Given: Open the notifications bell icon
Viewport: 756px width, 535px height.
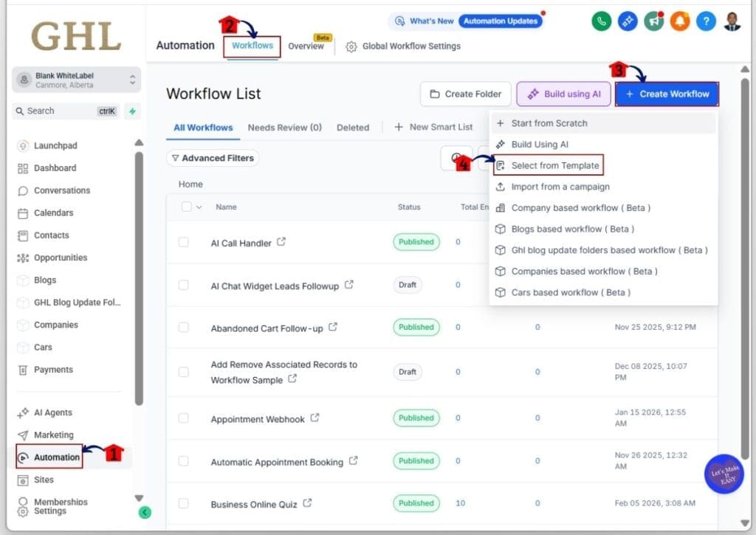Looking at the screenshot, I should [x=679, y=21].
